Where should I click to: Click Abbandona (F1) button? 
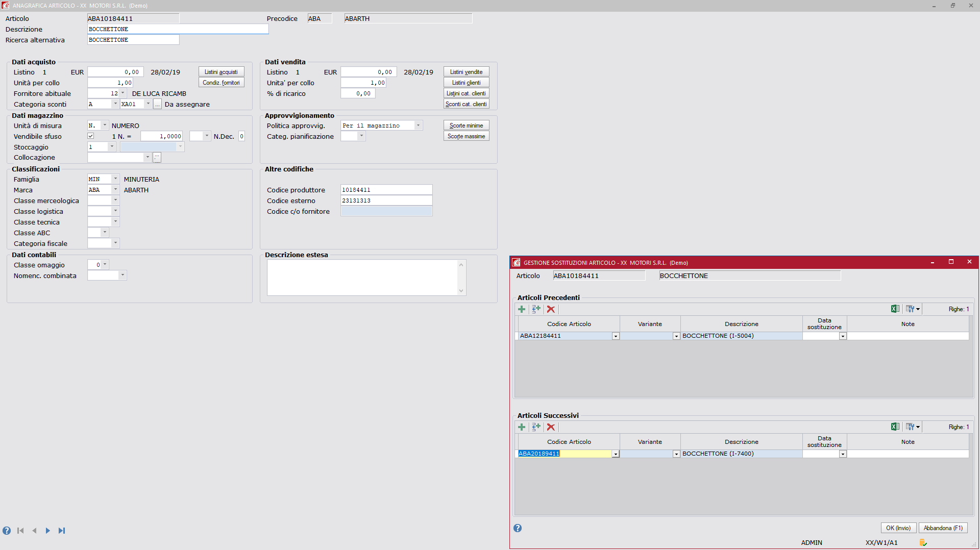943,528
